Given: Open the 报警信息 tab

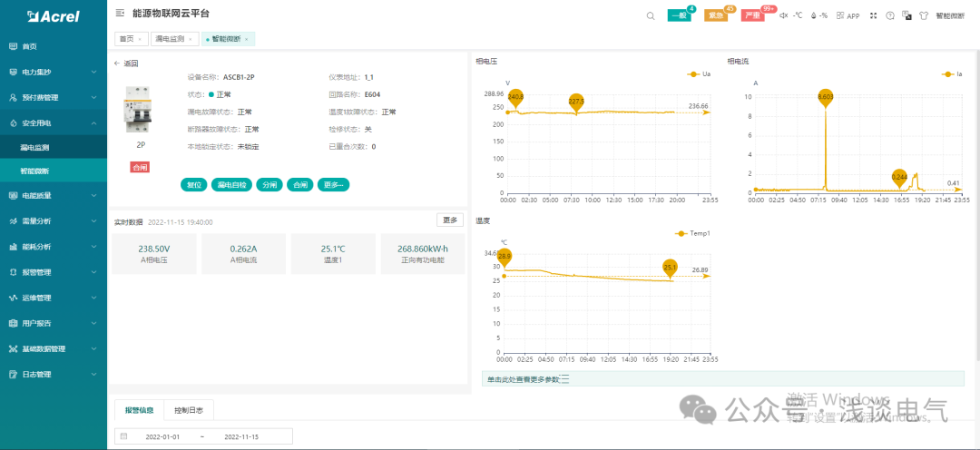Looking at the screenshot, I should 140,410.
